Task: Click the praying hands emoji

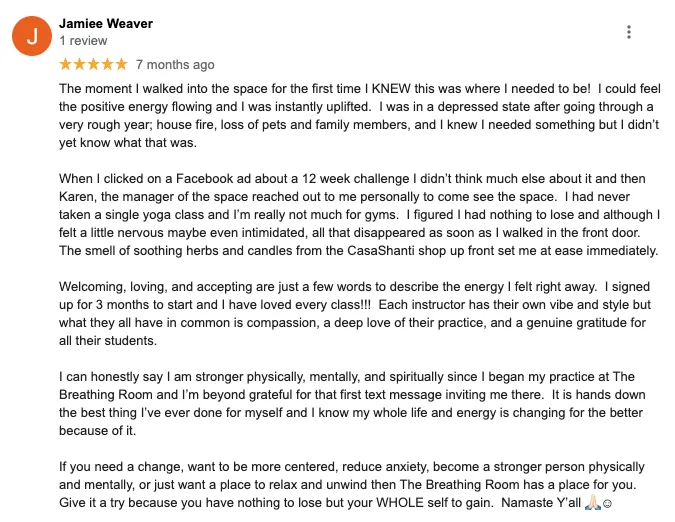Action: pyautogui.click(x=592, y=502)
